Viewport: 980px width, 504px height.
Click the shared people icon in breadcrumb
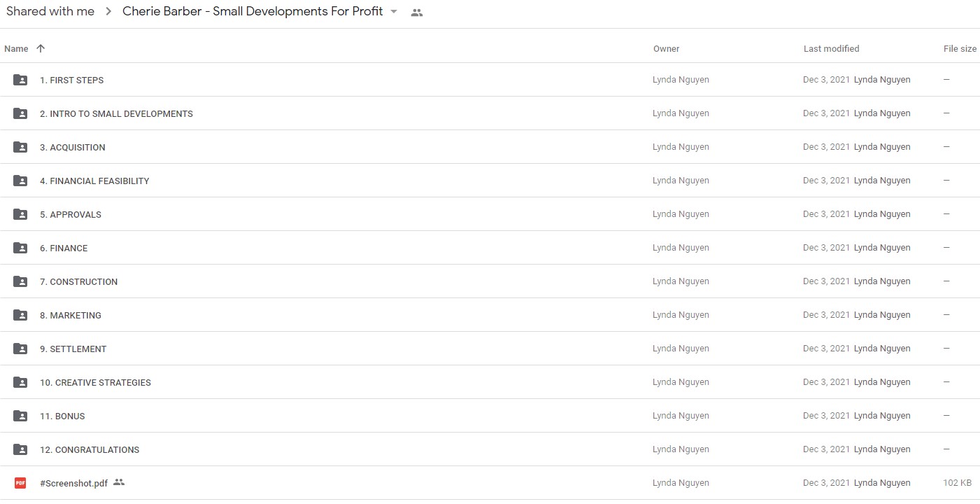[417, 13]
